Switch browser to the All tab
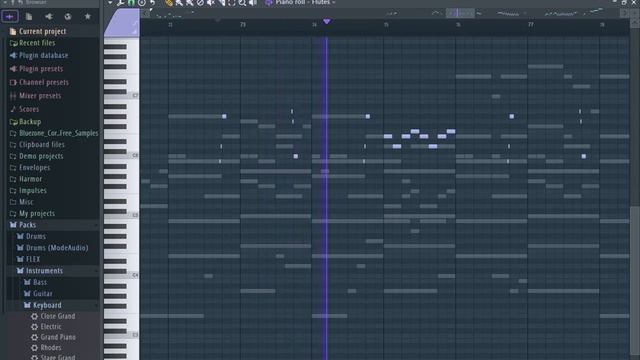The width and height of the screenshot is (640, 360). pos(9,16)
